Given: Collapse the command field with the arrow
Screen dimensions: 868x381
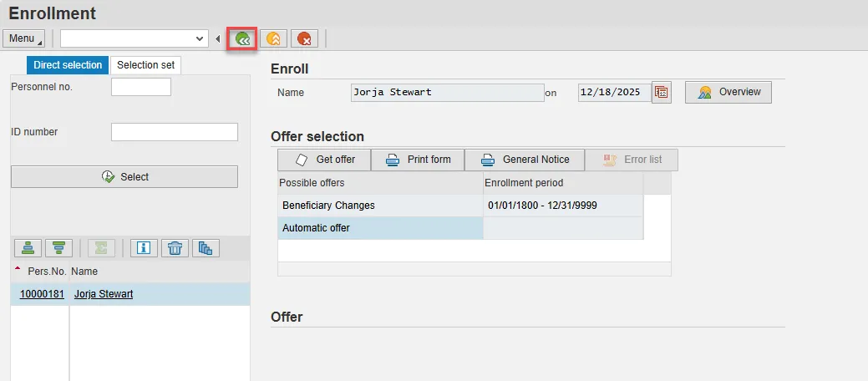Looking at the screenshot, I should point(218,38).
